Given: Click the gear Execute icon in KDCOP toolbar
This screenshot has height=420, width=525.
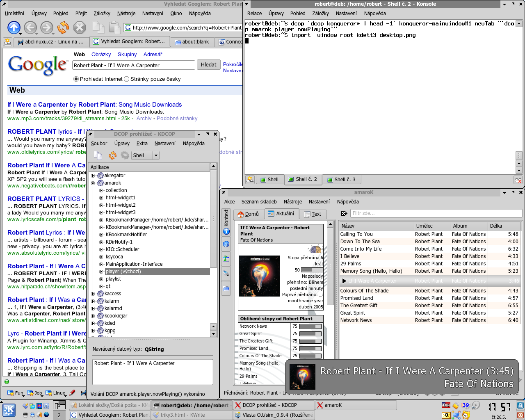Looking at the screenshot, I should click(x=125, y=155).
